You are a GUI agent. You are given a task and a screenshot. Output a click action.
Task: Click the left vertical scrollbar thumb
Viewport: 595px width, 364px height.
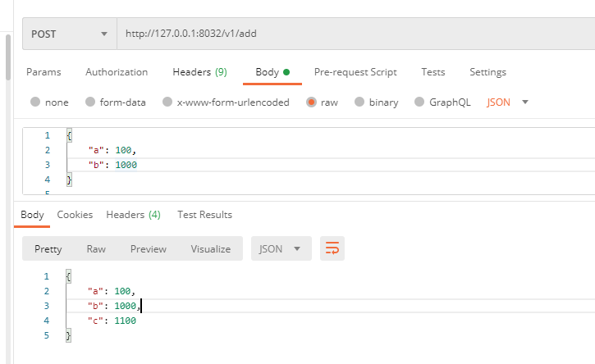pos(8,57)
